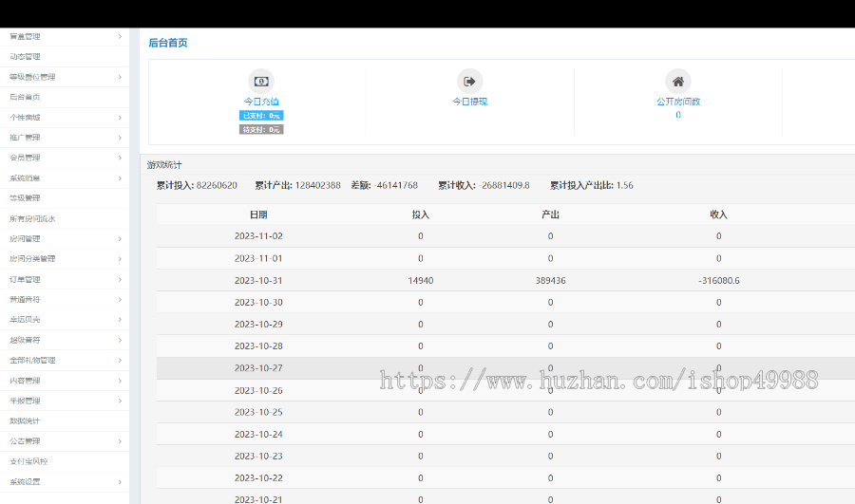855x504 pixels.
Task: Expand the 推广管理 chevron
Action: click(120, 138)
